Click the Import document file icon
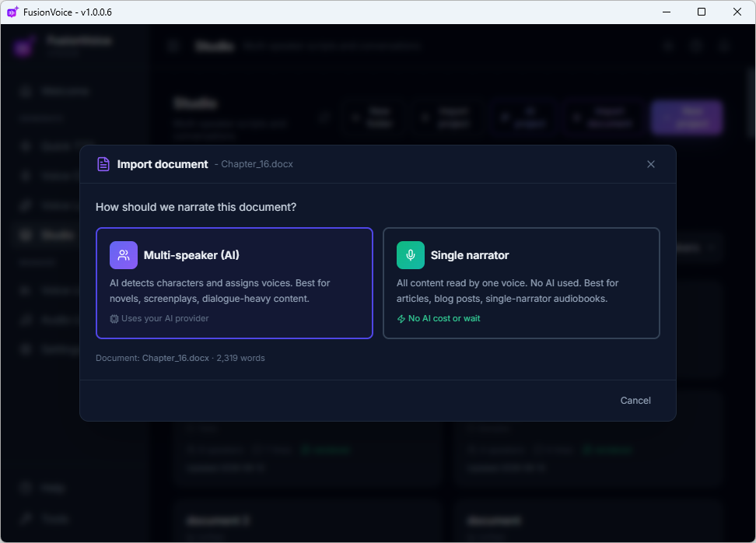 tap(103, 164)
